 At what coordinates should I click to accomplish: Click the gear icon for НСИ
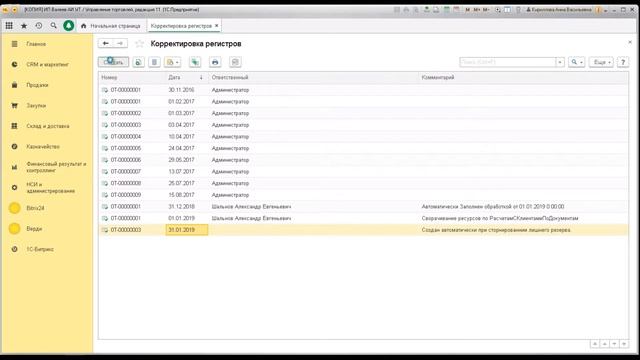click(x=14, y=188)
